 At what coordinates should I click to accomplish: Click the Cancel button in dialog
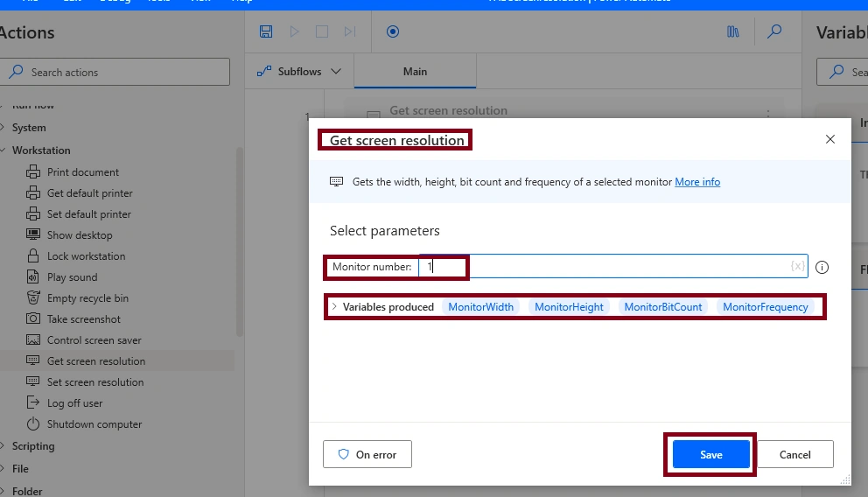(x=794, y=454)
